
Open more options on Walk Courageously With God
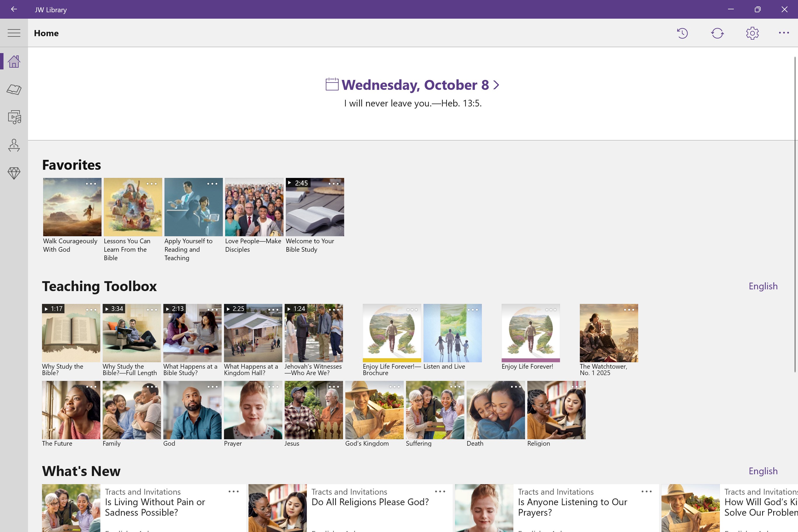pyautogui.click(x=91, y=183)
